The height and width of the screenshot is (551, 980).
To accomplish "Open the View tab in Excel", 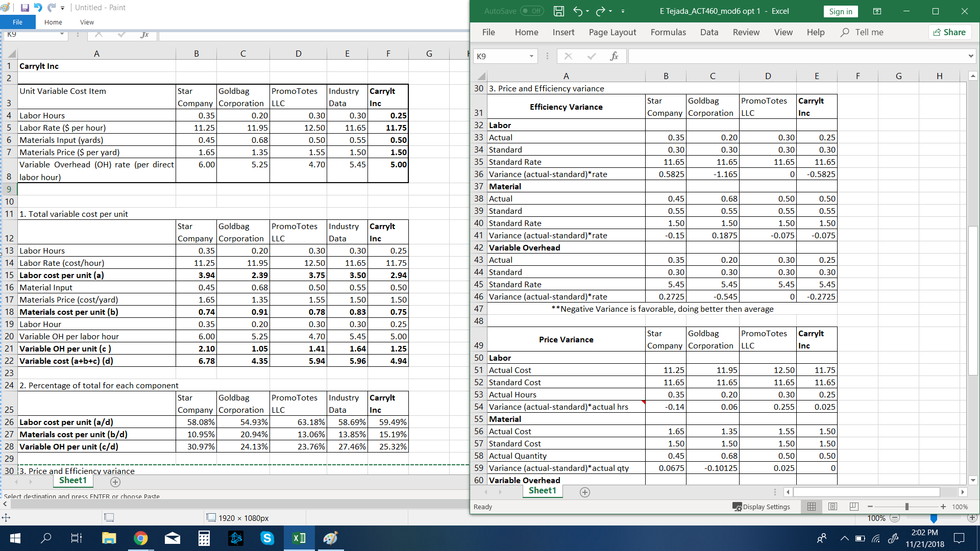I will click(x=783, y=32).
